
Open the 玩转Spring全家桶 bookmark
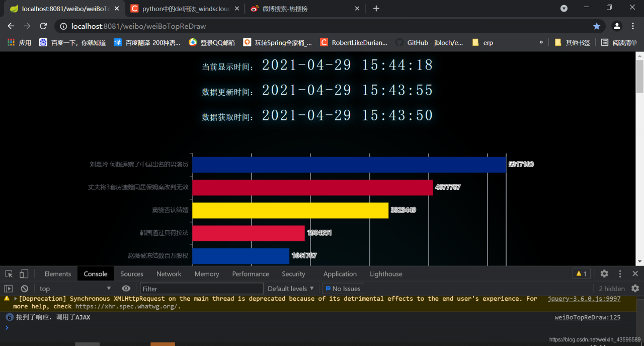click(278, 43)
